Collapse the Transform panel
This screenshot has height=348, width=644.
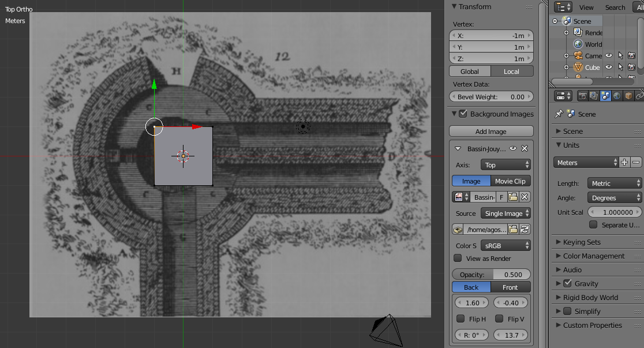[x=454, y=6]
